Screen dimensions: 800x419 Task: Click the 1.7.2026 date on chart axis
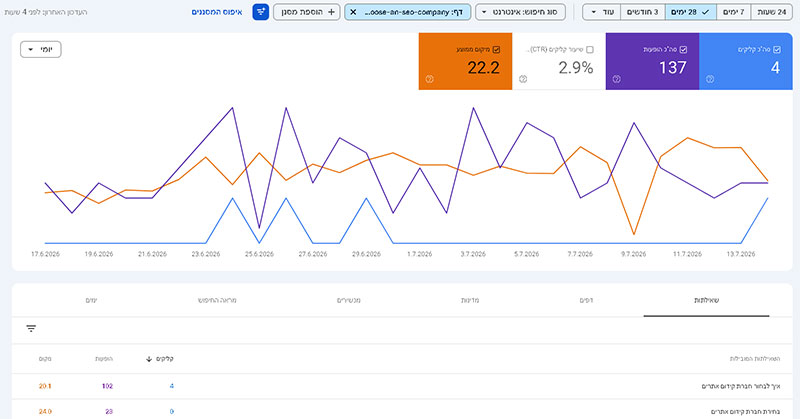(419, 254)
